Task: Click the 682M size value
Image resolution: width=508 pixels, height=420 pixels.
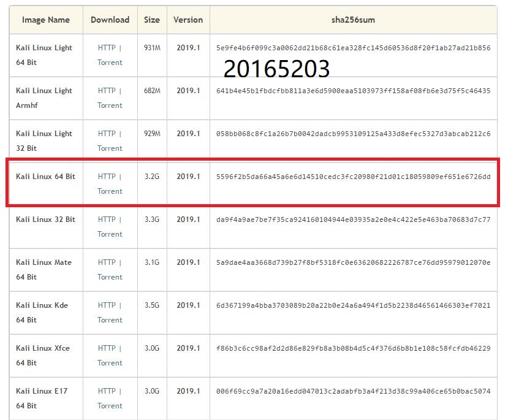Action: pyautogui.click(x=152, y=90)
